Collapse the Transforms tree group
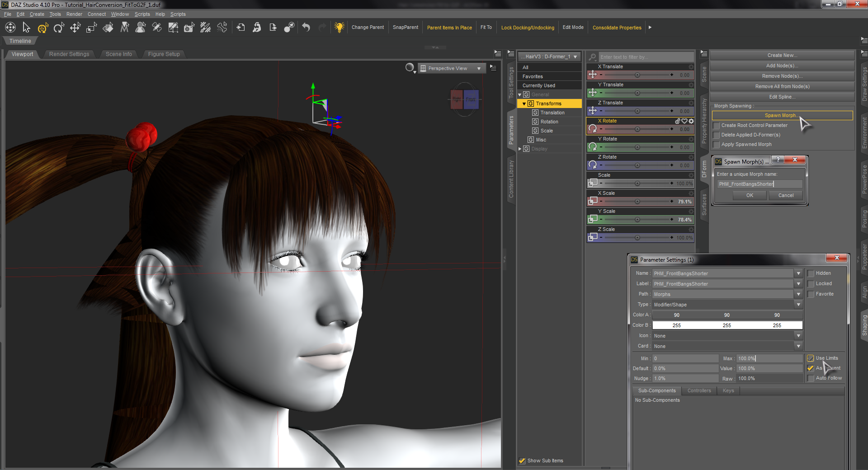868x470 pixels. coord(524,104)
